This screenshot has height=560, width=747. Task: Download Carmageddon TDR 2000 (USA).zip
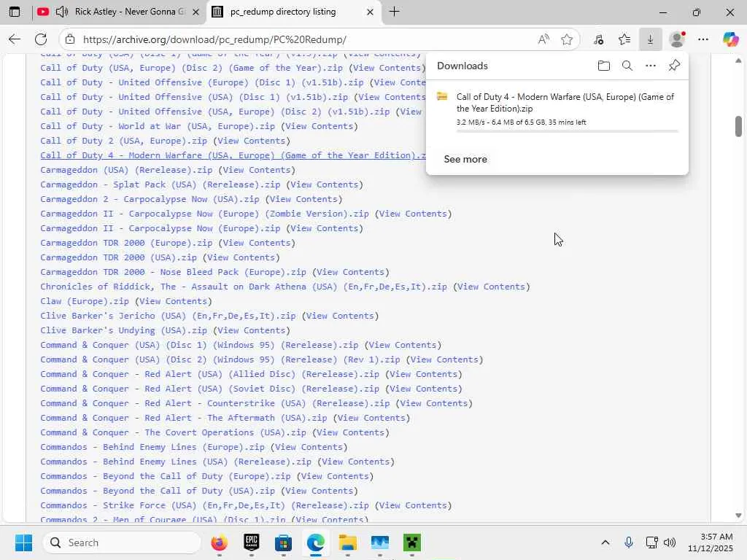coord(118,257)
